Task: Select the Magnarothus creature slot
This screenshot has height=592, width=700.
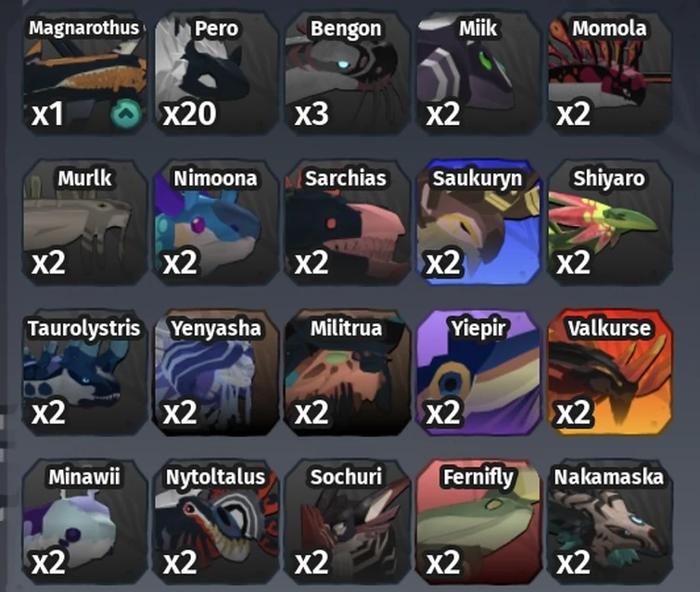Action: click(x=84, y=73)
